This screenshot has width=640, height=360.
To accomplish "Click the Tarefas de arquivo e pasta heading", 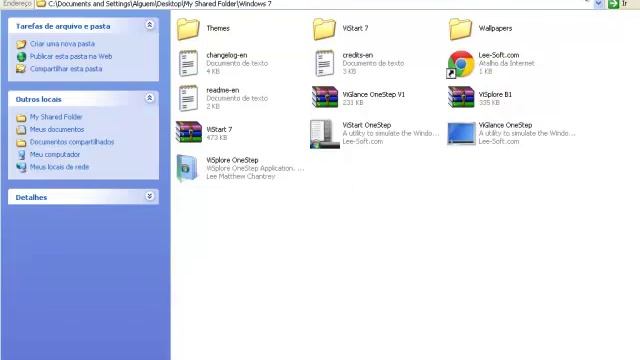I will [63, 26].
